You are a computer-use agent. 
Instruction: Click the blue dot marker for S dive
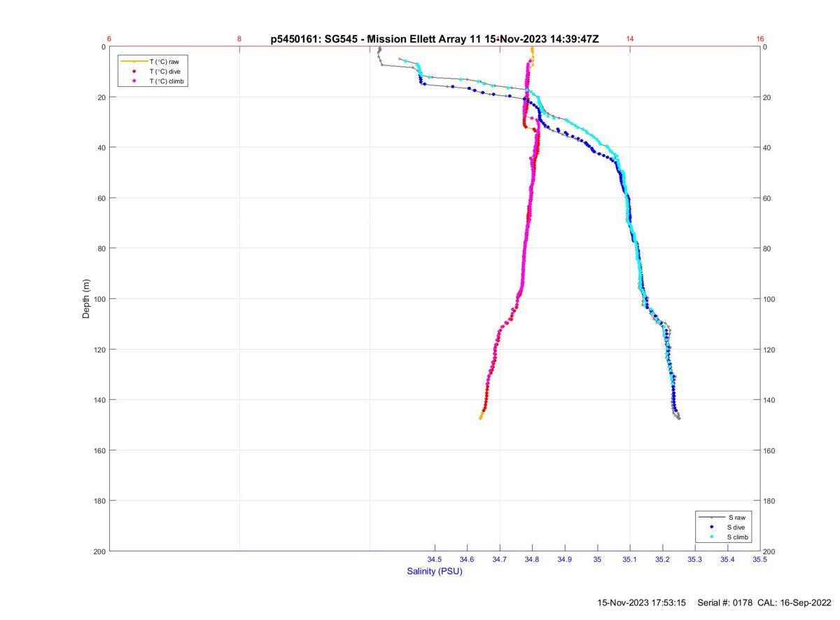(711, 527)
